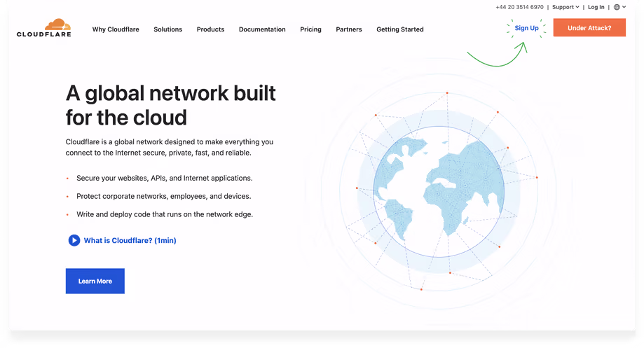
Task: Go to the Documentation page
Action: pyautogui.click(x=262, y=29)
